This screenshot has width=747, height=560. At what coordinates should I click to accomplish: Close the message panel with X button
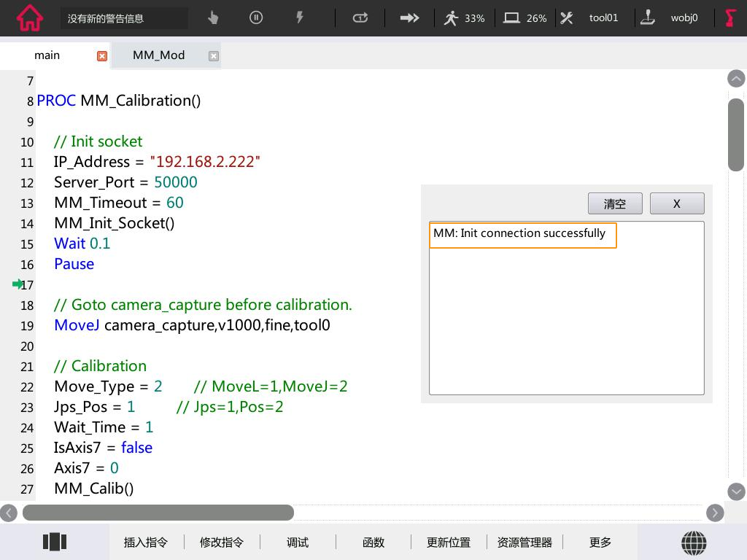click(x=676, y=203)
